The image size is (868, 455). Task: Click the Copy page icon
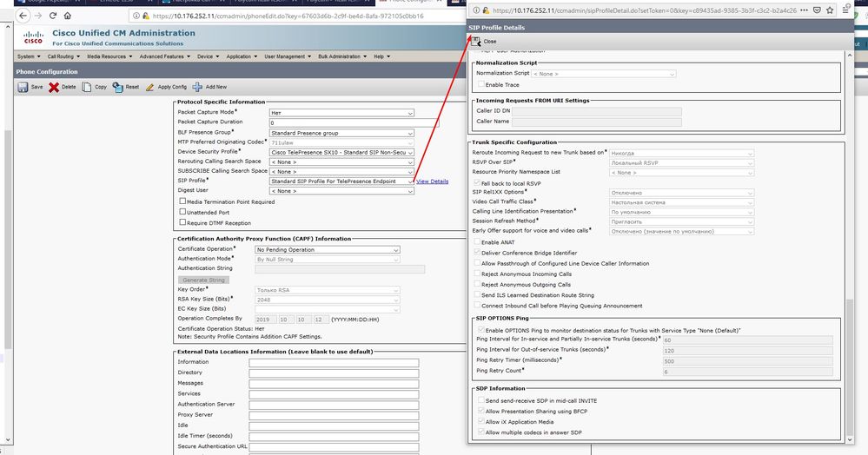coord(86,88)
